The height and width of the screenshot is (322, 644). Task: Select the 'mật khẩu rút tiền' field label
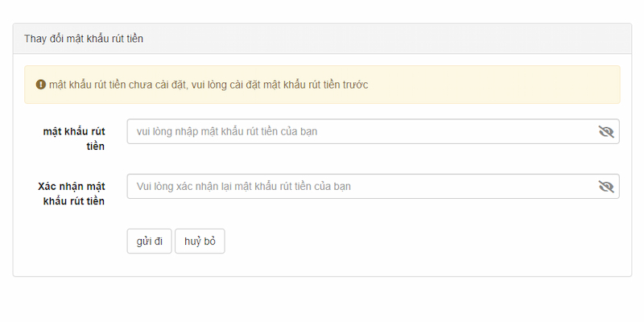click(x=74, y=138)
